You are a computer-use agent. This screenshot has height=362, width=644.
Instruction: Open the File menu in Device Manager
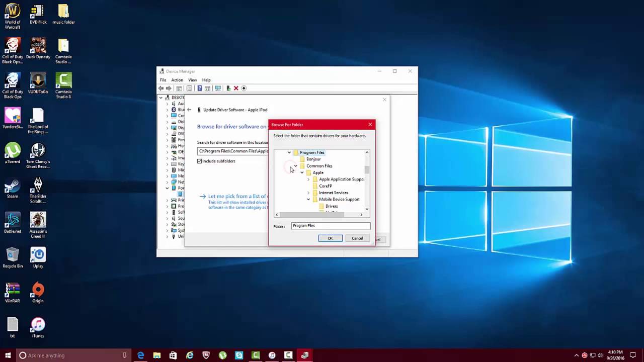pyautogui.click(x=163, y=80)
